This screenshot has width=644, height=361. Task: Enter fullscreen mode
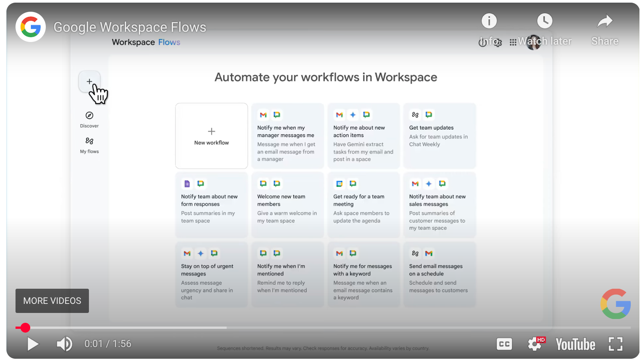coord(616,344)
